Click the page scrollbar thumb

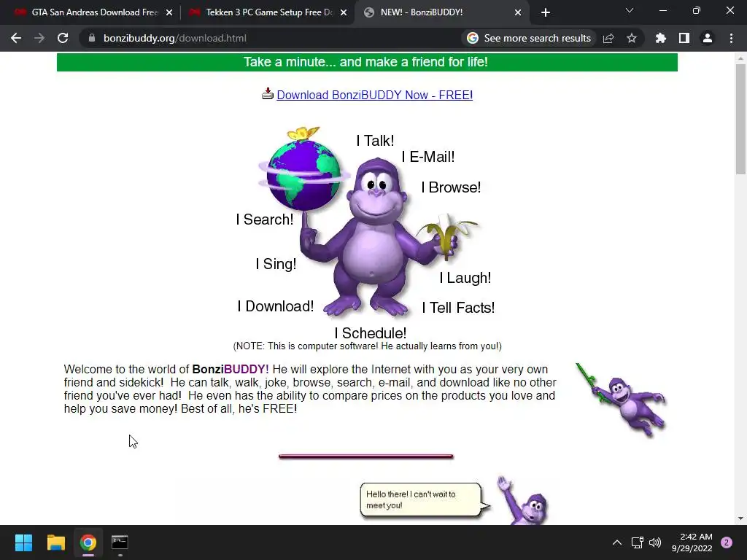click(x=740, y=119)
